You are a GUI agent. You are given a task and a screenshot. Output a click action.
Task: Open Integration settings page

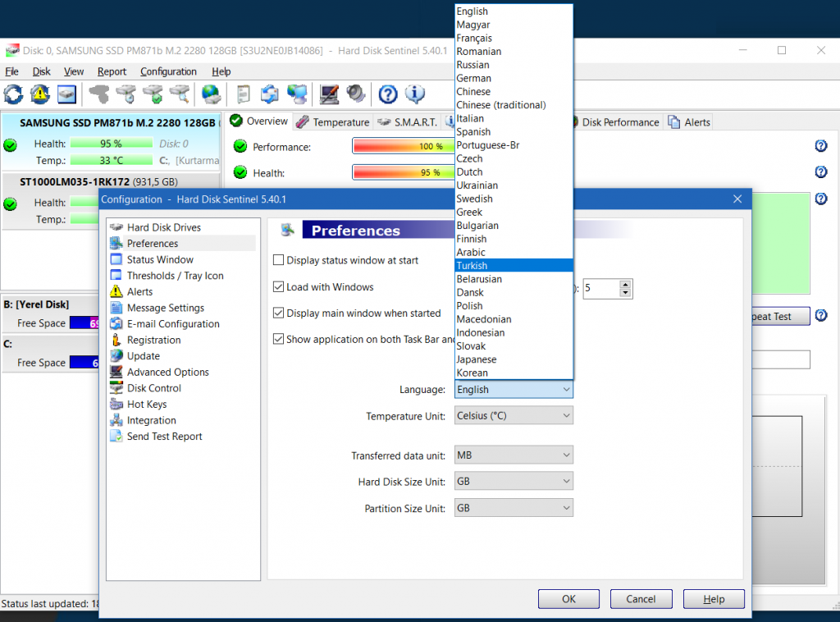point(151,420)
